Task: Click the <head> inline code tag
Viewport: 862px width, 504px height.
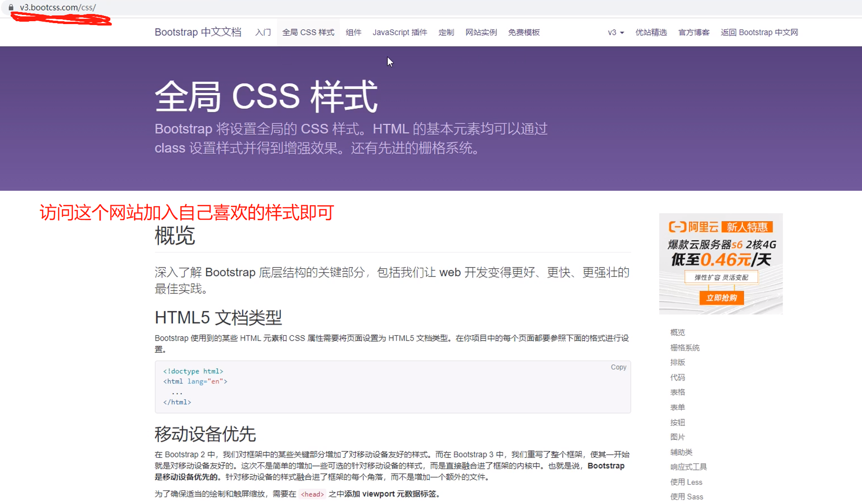Action: pos(312,494)
